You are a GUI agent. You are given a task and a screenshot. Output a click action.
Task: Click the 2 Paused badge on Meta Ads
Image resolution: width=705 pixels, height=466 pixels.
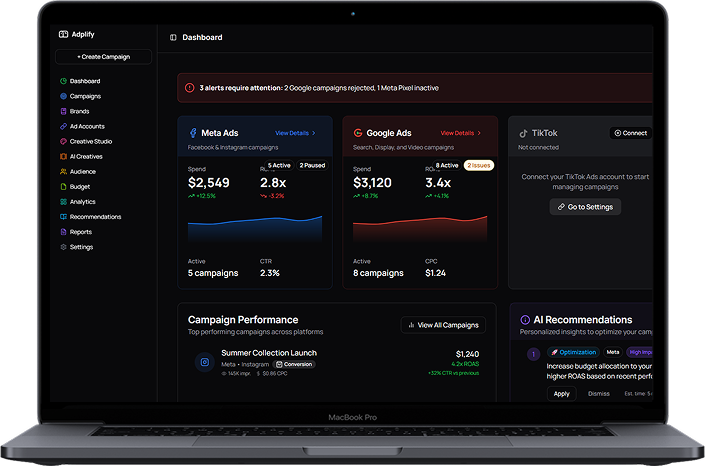pos(312,166)
